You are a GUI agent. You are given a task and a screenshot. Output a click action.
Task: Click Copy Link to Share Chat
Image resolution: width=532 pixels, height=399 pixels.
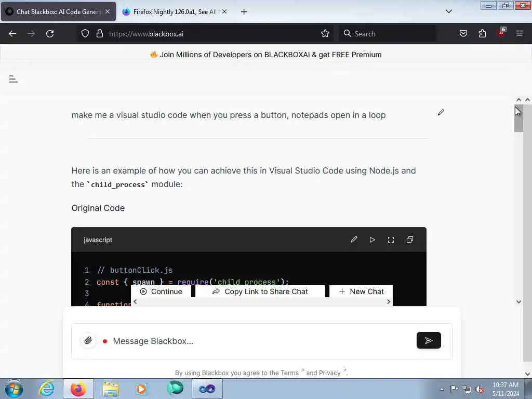260,291
